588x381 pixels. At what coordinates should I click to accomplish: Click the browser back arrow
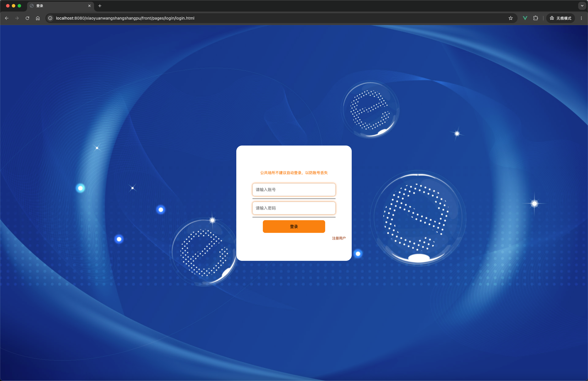(7, 18)
